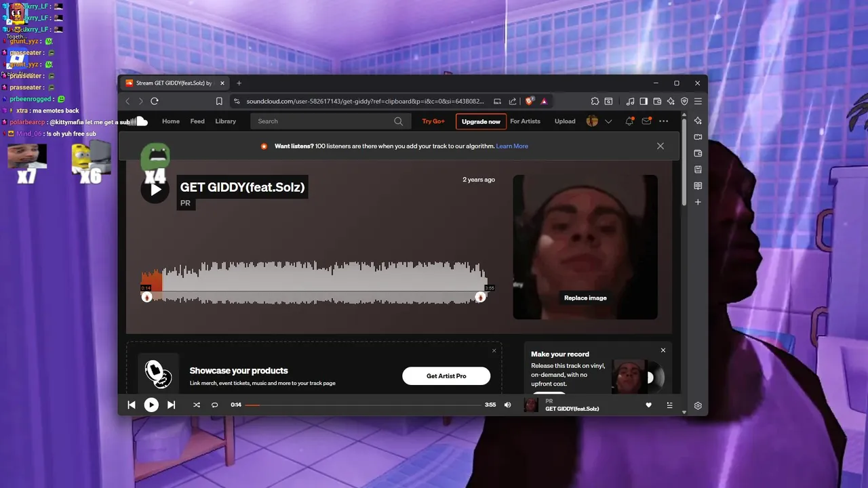Open the three-dot more menu in SoundCloud header

pyautogui.click(x=663, y=121)
